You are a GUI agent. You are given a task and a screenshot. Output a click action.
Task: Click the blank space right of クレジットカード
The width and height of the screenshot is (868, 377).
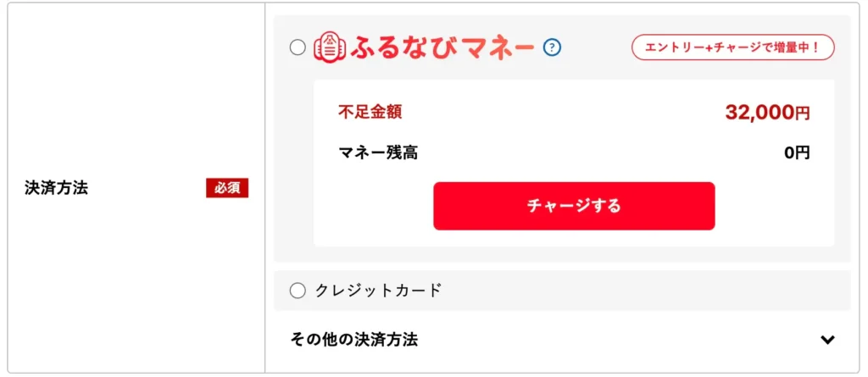pyautogui.click(x=644, y=291)
